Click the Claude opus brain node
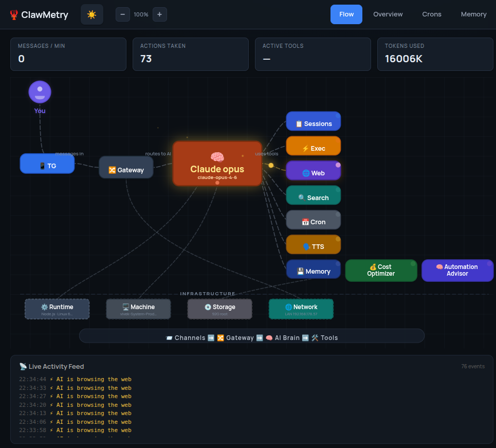Screen dimensions: 496x448 [x=217, y=164]
